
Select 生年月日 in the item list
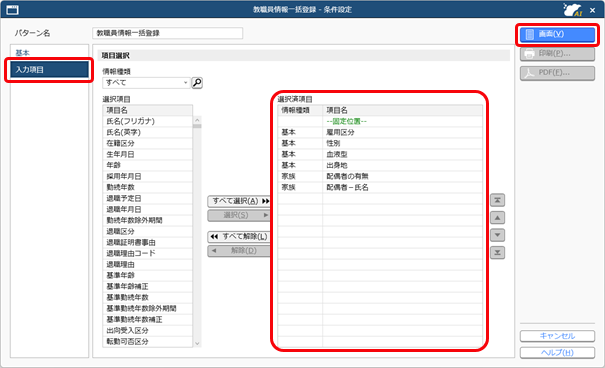point(147,154)
